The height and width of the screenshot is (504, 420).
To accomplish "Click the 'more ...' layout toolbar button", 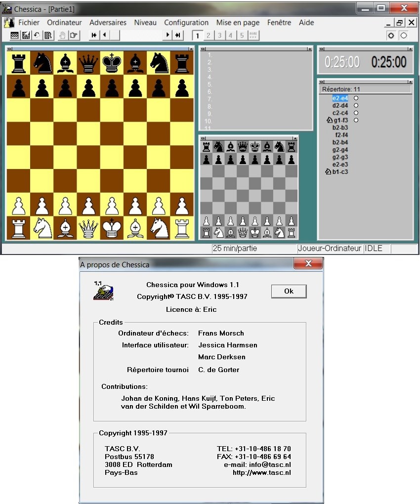I will pyautogui.click(x=253, y=35).
